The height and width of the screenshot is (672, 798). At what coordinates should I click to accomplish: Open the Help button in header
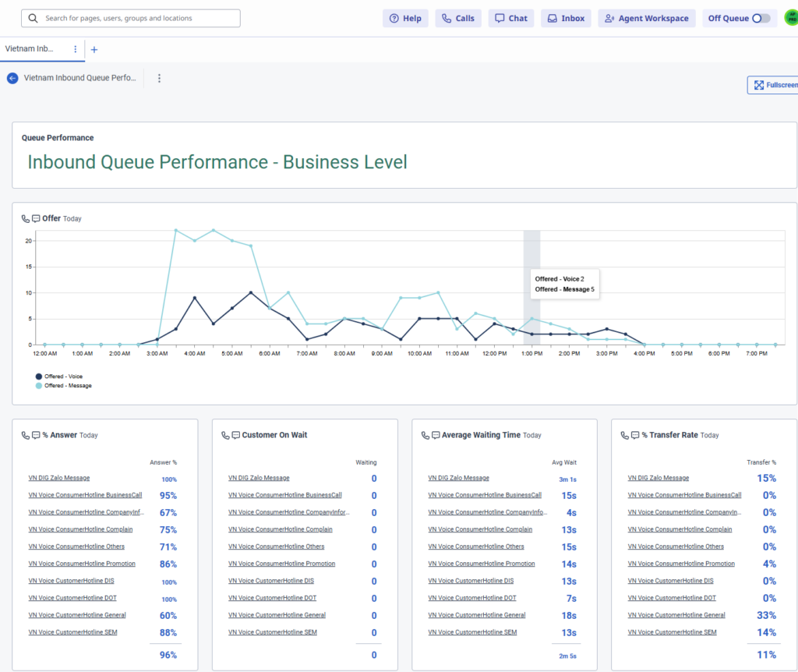[x=405, y=18]
